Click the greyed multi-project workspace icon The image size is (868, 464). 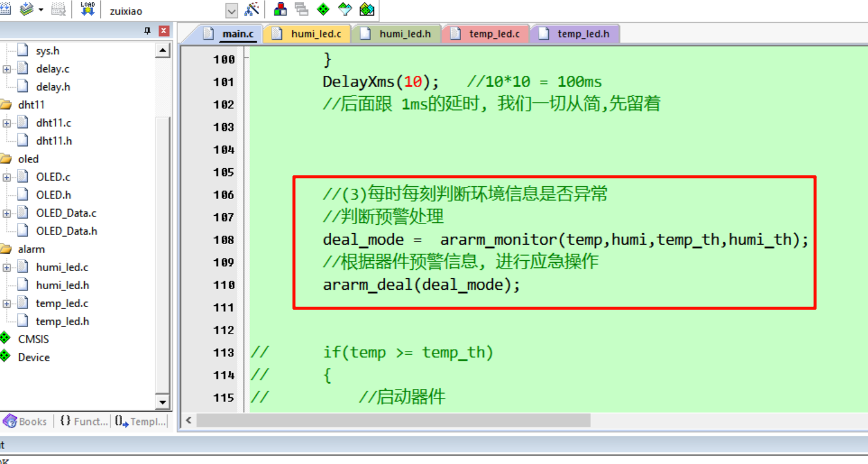click(x=302, y=9)
